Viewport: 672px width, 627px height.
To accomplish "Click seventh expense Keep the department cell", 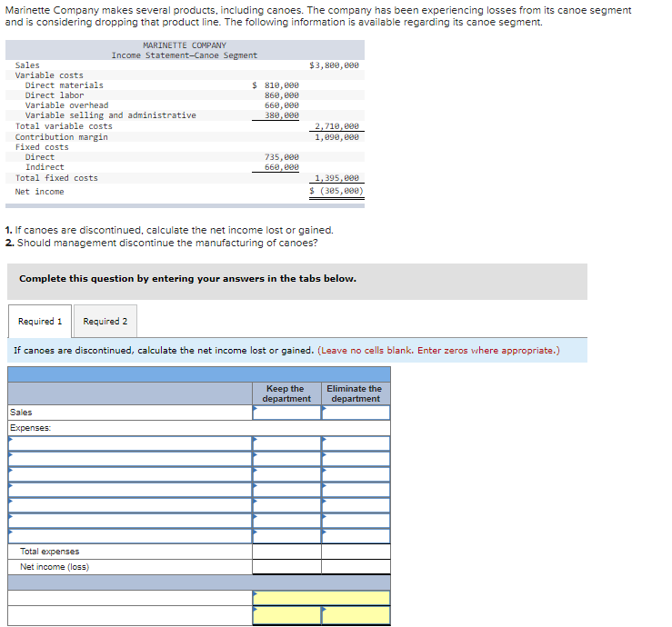I will coord(286,536).
